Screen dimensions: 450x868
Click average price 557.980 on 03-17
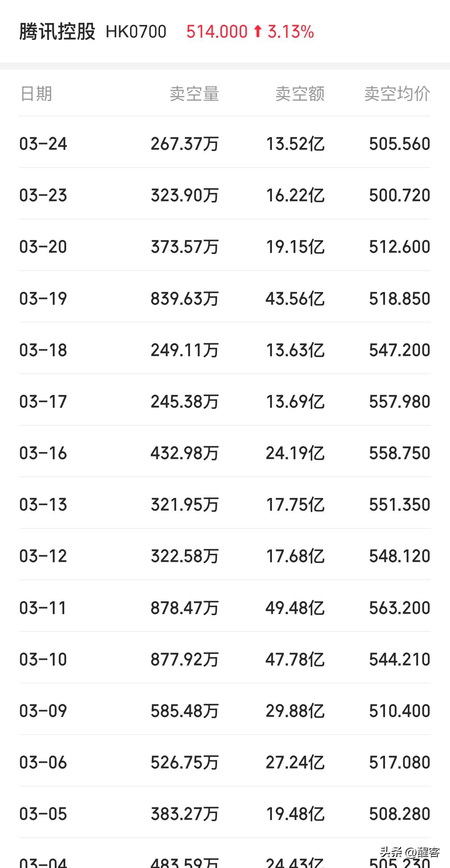(x=399, y=402)
